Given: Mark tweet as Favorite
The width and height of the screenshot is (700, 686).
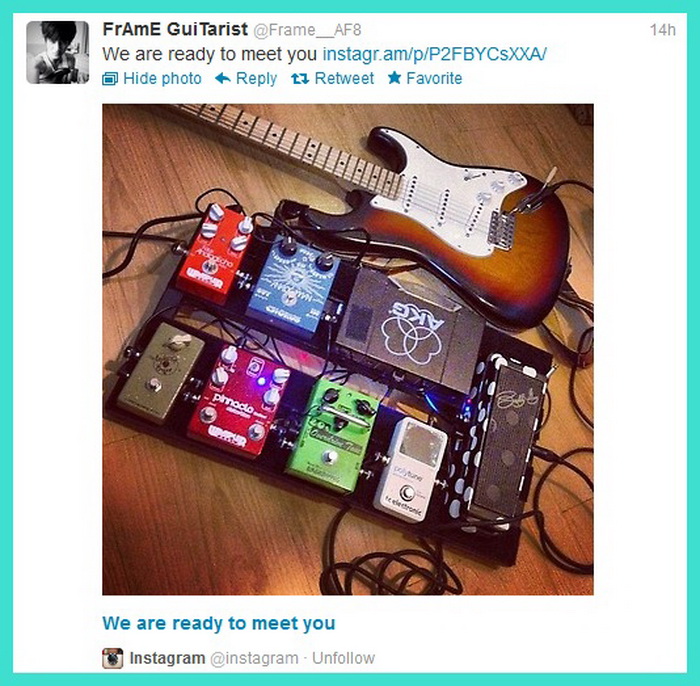Looking at the screenshot, I should [x=434, y=79].
